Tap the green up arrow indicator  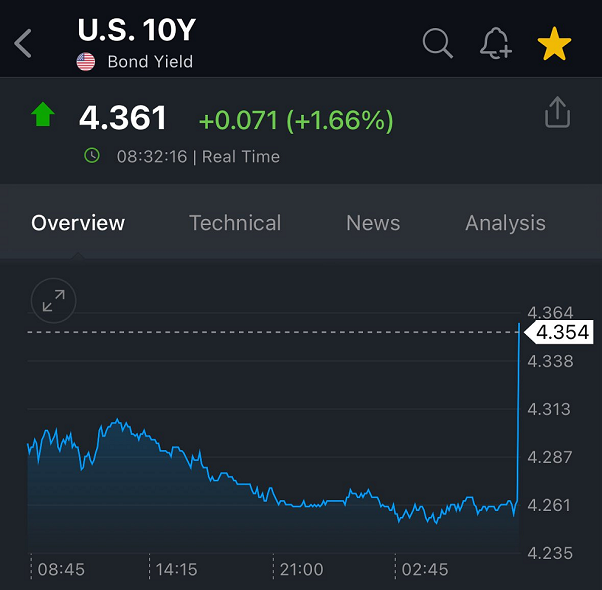pyautogui.click(x=42, y=115)
